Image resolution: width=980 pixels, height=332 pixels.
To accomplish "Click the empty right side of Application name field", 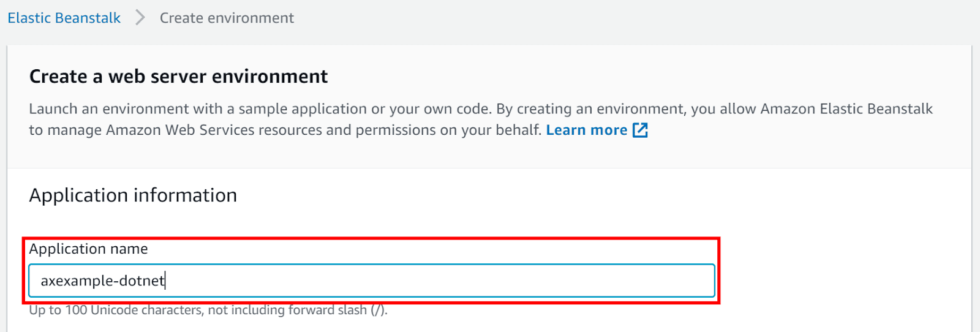I will coord(490,281).
